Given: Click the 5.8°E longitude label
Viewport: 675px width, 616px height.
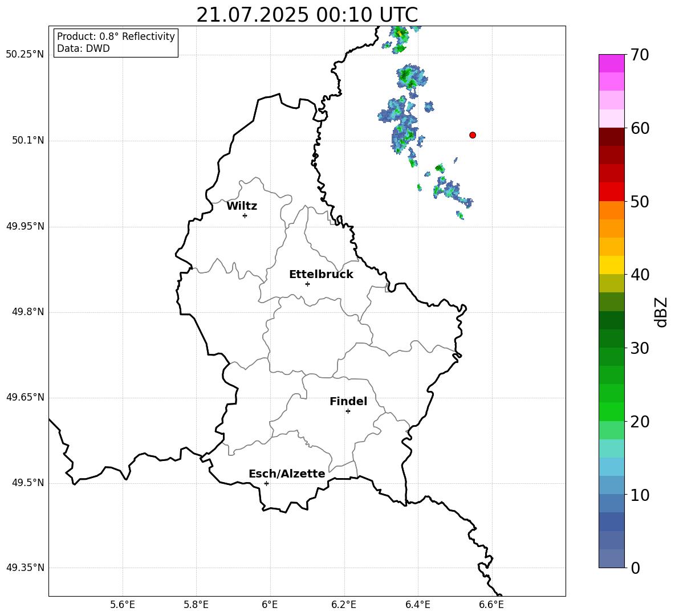Looking at the screenshot, I should [x=196, y=605].
